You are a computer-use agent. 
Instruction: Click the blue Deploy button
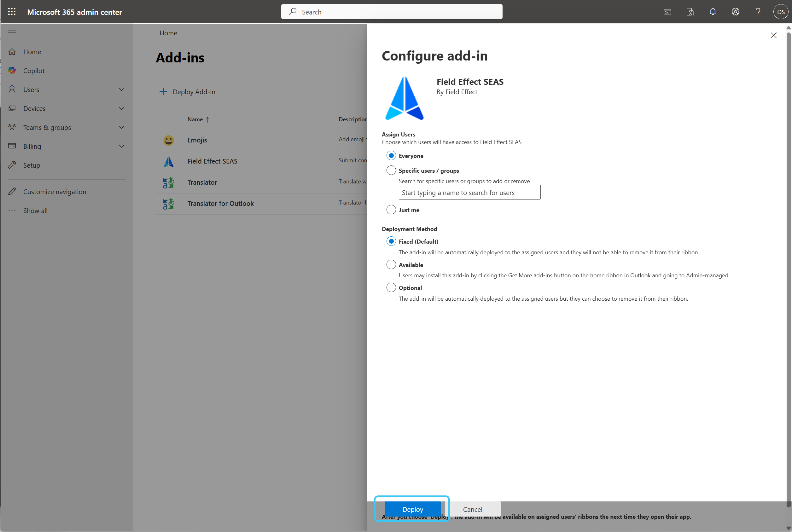coord(412,509)
